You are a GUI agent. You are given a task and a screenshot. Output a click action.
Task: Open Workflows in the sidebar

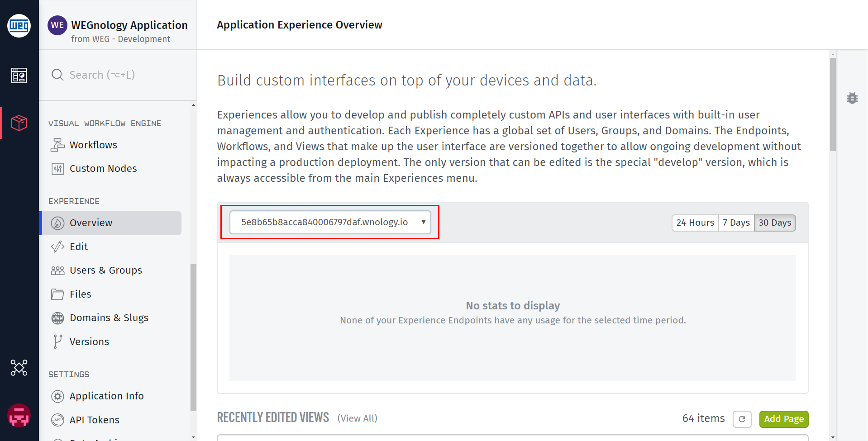tap(111, 145)
